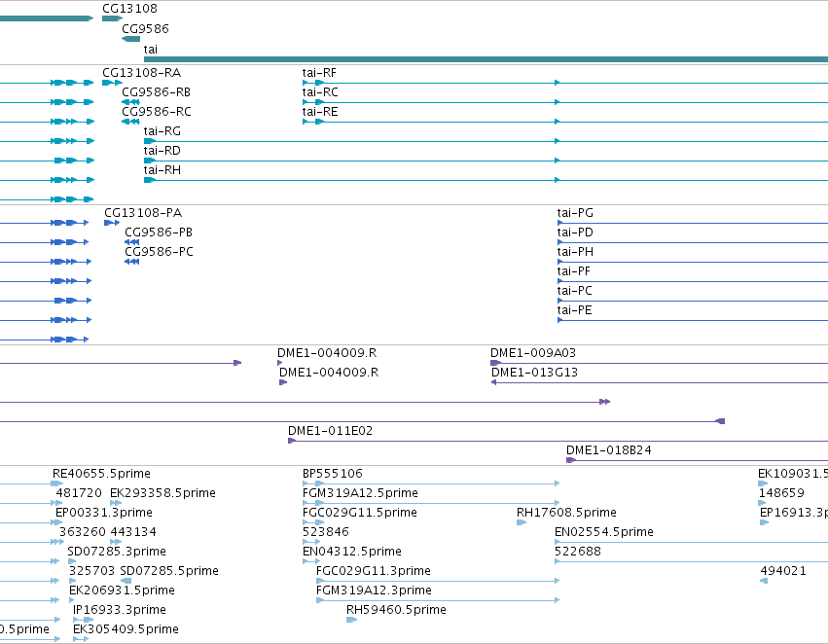Select the CG9586-RC transcript
Screen dimensions: 828x644
click(x=130, y=122)
